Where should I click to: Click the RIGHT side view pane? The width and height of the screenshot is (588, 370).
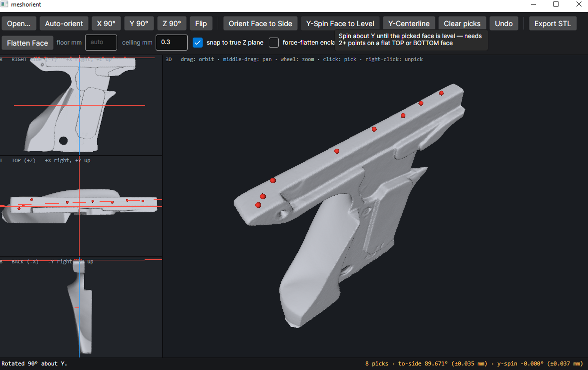coord(81,105)
